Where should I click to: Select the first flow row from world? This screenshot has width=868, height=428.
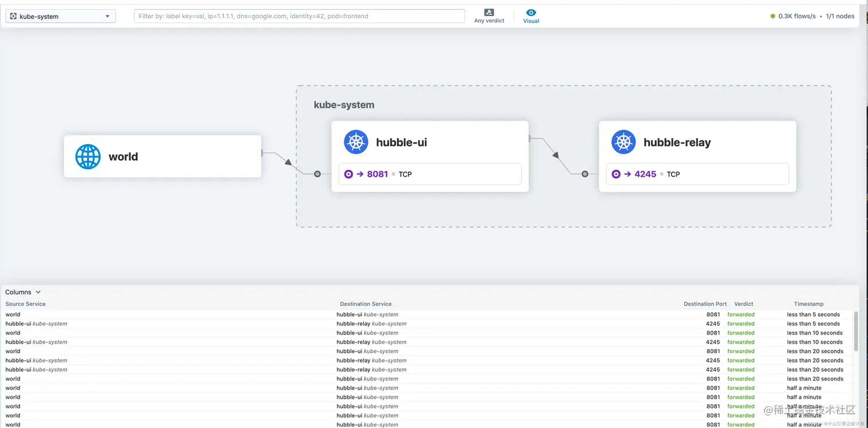[427, 314]
